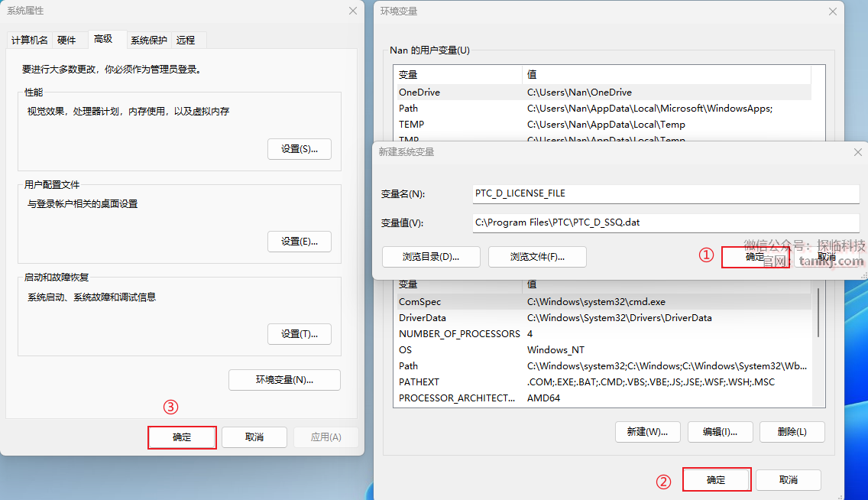Go to the 远程 tab
The width and height of the screenshot is (868, 500).
click(186, 40)
